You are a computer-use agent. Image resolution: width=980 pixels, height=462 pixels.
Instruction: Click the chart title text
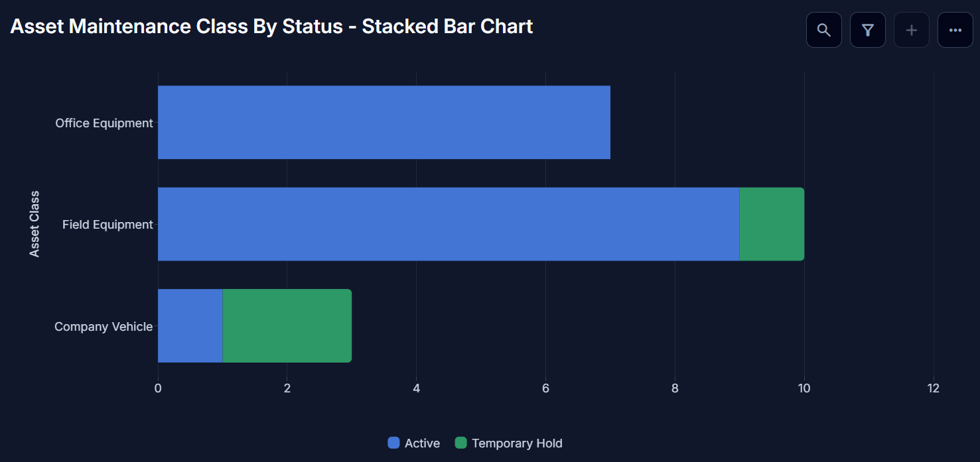[x=271, y=27]
